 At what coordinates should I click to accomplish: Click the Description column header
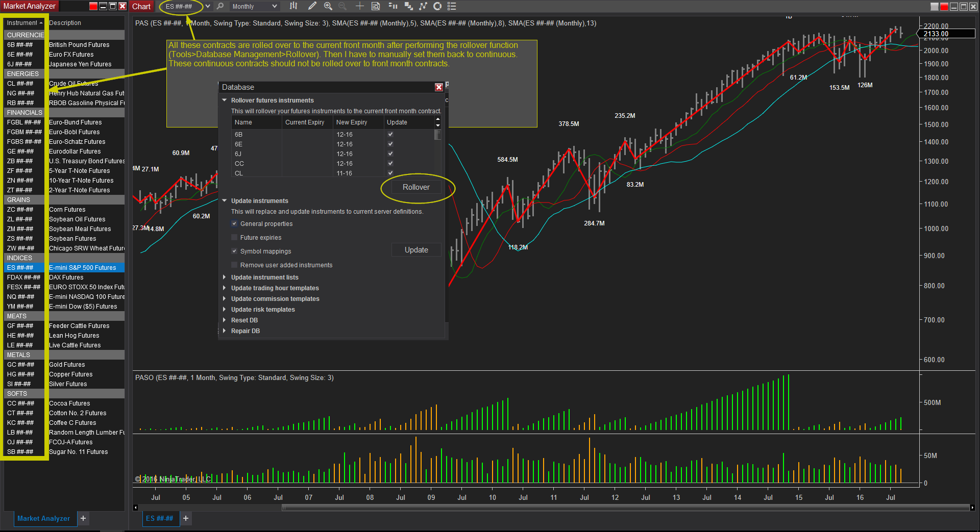pyautogui.click(x=86, y=22)
